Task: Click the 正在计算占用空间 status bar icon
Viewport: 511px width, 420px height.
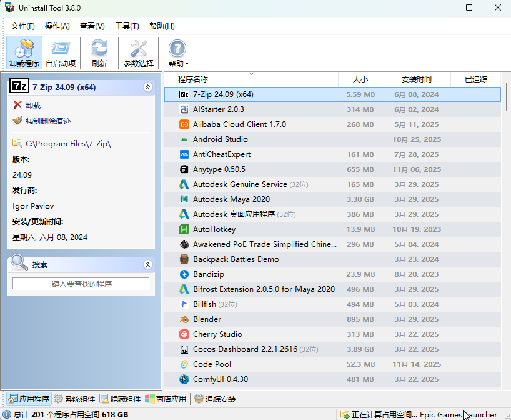Action: tap(345, 414)
